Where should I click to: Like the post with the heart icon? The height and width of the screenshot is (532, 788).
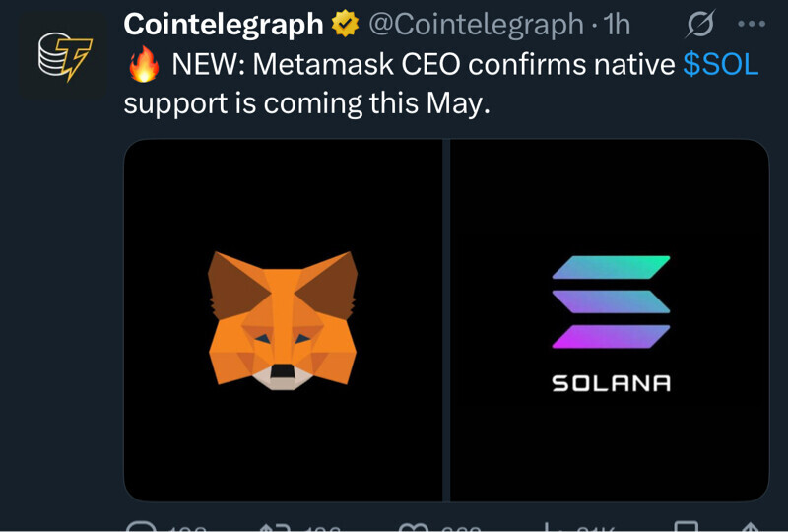[414, 528]
